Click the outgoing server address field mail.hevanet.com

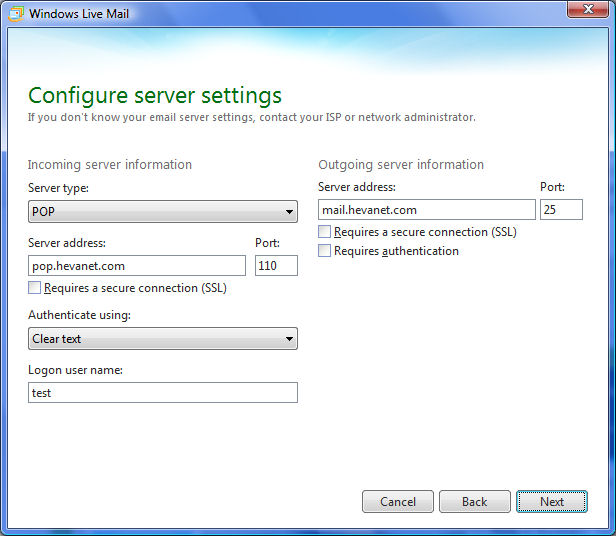tap(427, 209)
